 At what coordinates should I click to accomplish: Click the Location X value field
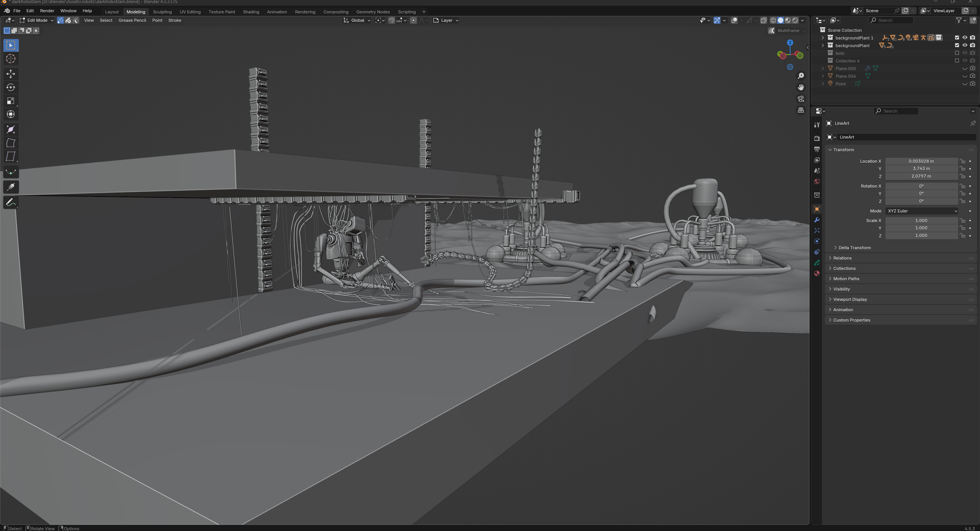[x=921, y=161]
